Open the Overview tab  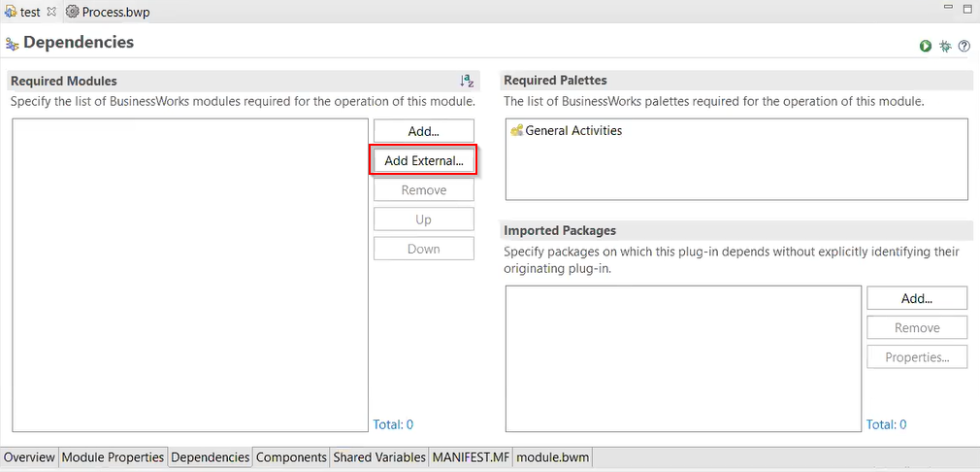(29, 457)
